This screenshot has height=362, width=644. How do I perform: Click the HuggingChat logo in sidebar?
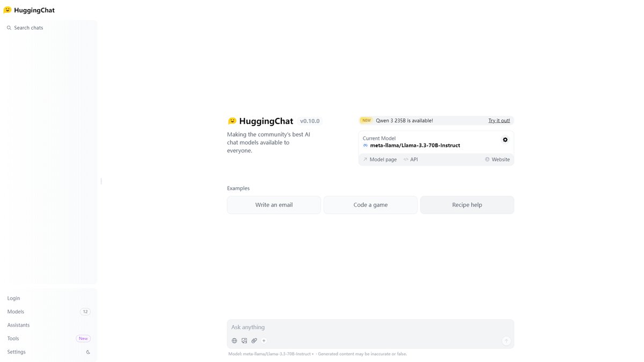tap(29, 10)
